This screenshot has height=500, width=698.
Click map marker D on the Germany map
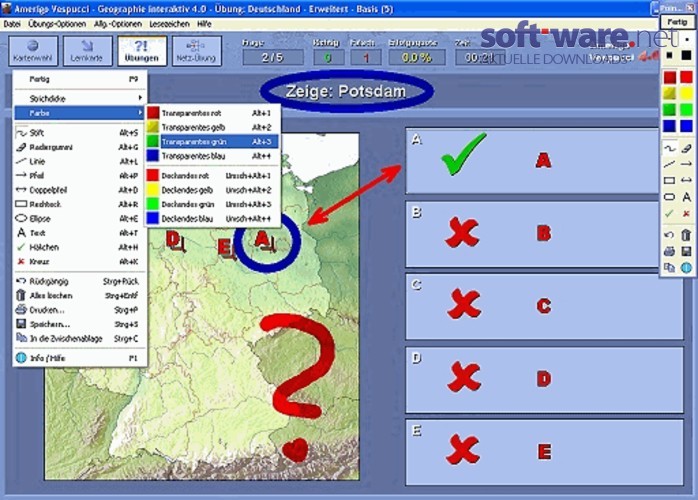(174, 241)
